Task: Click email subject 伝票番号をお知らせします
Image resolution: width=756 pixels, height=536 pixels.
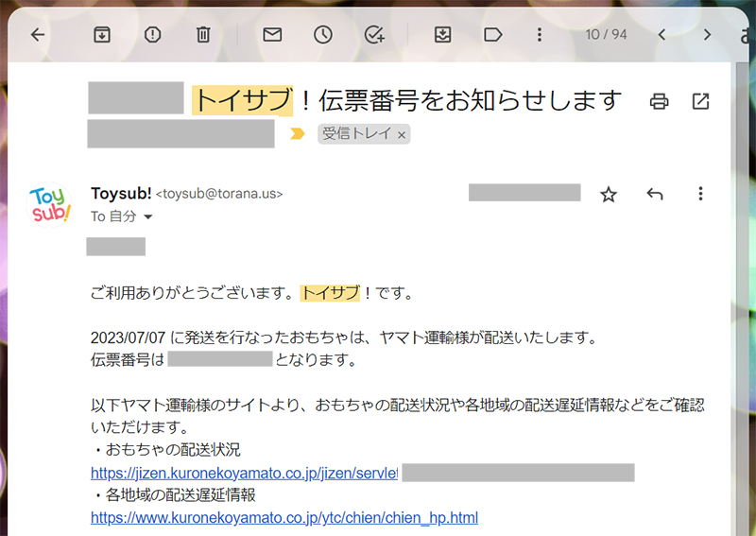Action: click(x=470, y=100)
